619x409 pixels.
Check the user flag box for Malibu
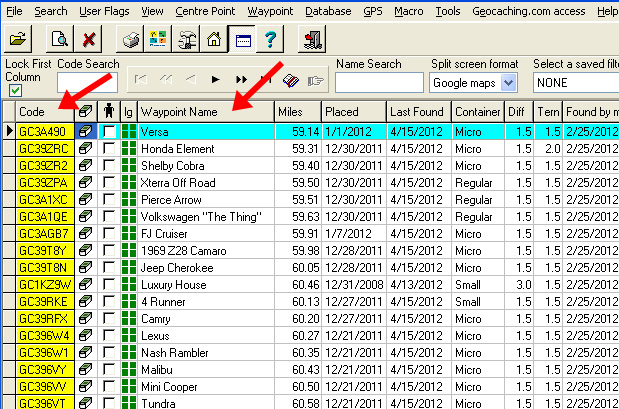[109, 370]
